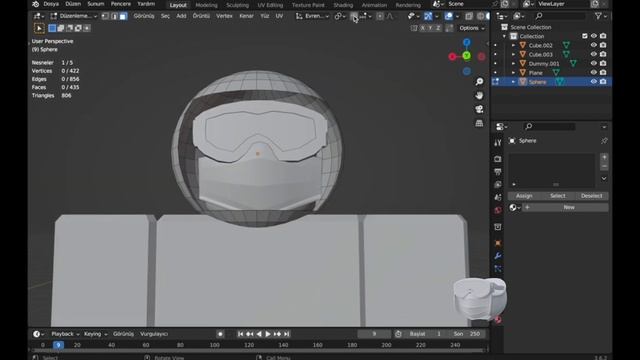The width and height of the screenshot is (640, 360).
Task: Switch perspective/orthographic grid icon
Action: (x=479, y=123)
